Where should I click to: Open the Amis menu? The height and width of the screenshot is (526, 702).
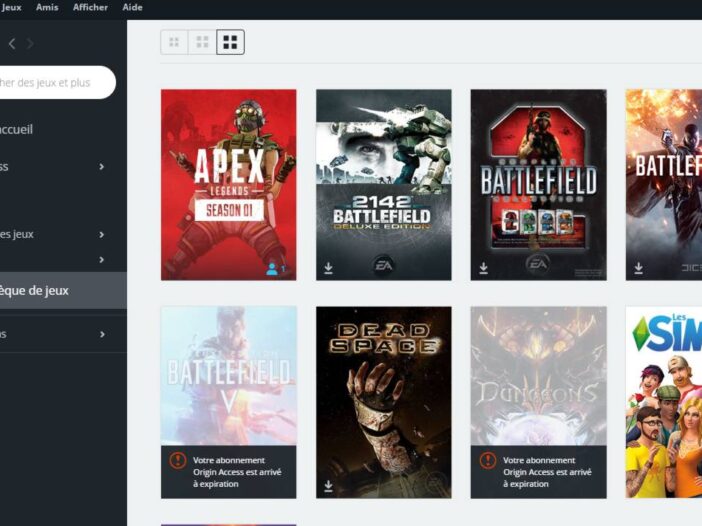point(47,7)
